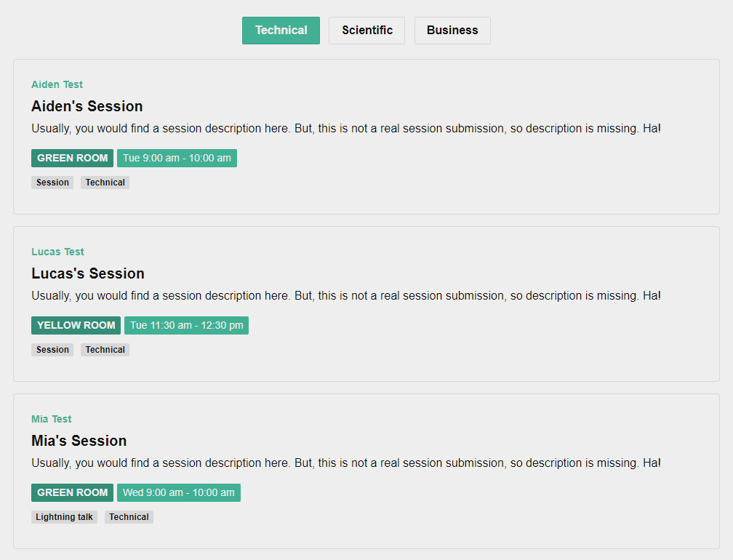Click the Technical tag under Mia's Session
733x560 pixels.
129,517
